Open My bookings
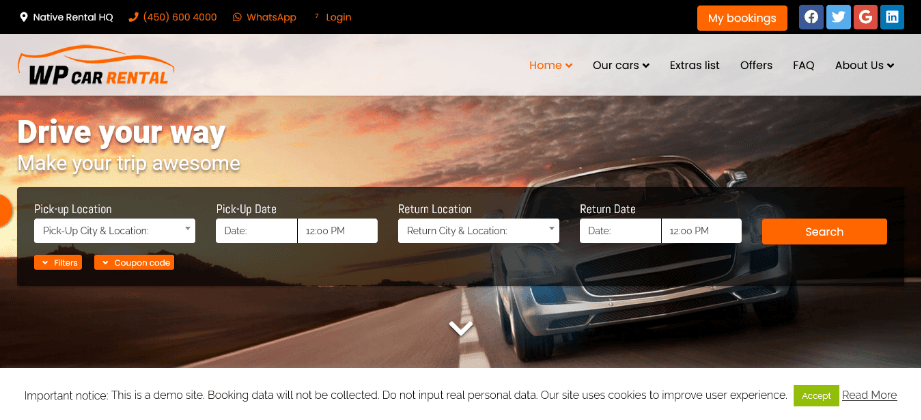Viewport: 921px width, 420px height. [x=742, y=18]
